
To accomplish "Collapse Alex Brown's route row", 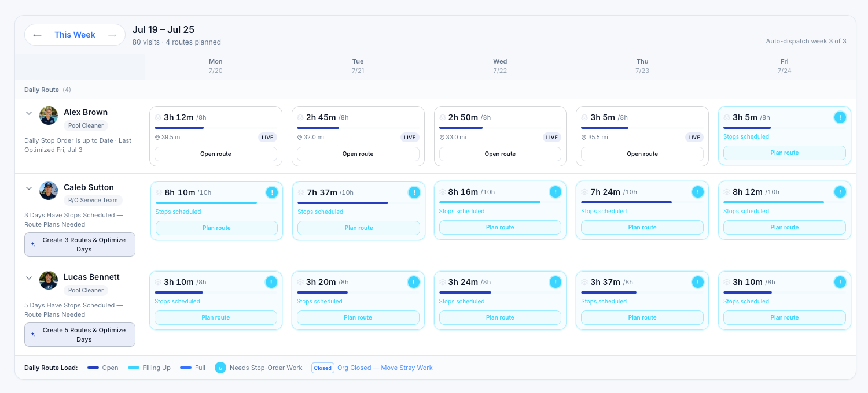I will tap(29, 113).
